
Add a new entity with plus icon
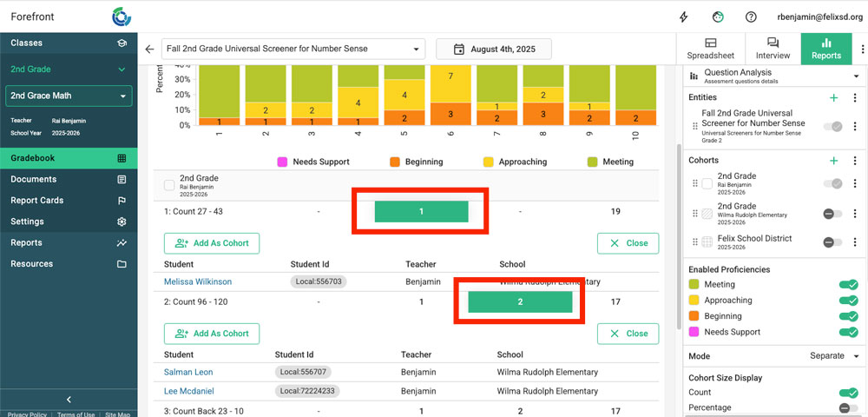click(833, 98)
